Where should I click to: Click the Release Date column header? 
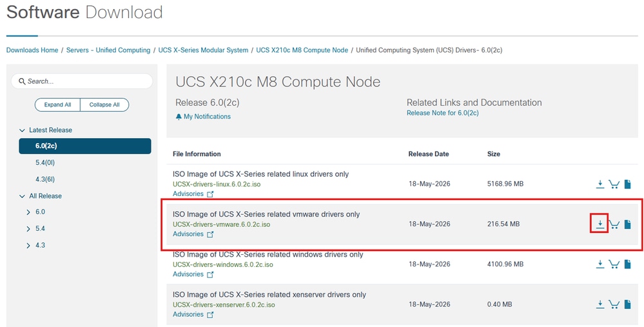pyautogui.click(x=429, y=154)
